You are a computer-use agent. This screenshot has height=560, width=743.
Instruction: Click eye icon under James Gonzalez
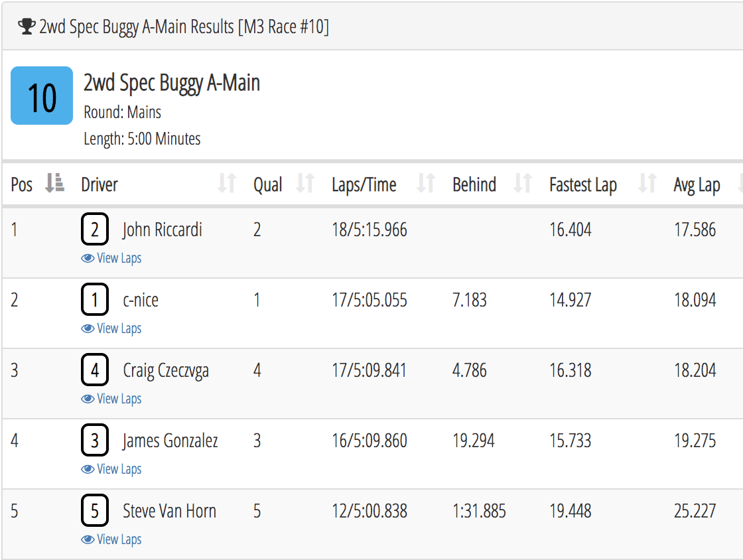pos(88,469)
